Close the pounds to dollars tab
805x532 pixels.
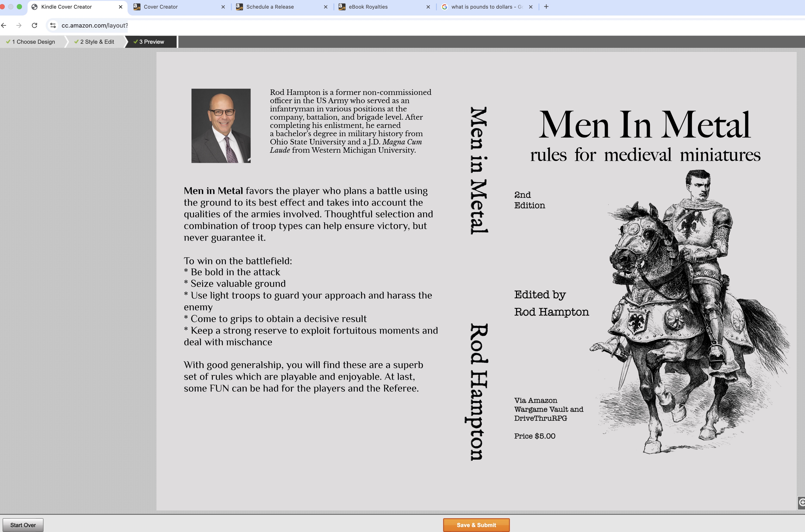pyautogui.click(x=531, y=7)
